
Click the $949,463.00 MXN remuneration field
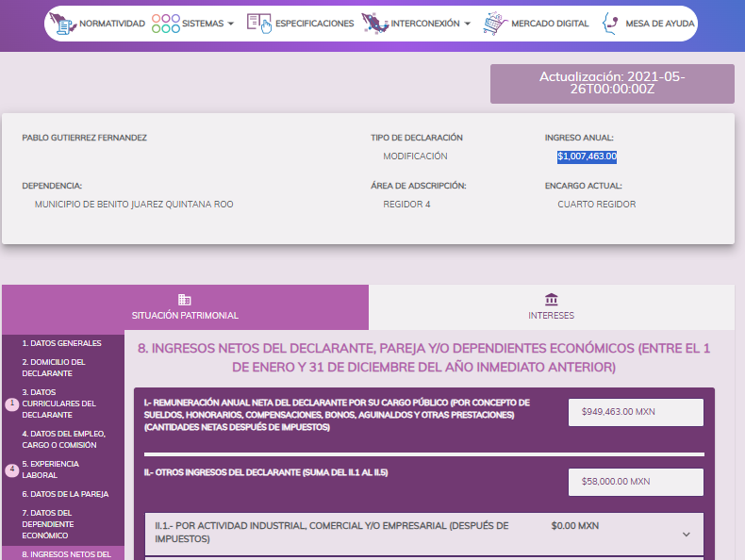click(x=636, y=412)
